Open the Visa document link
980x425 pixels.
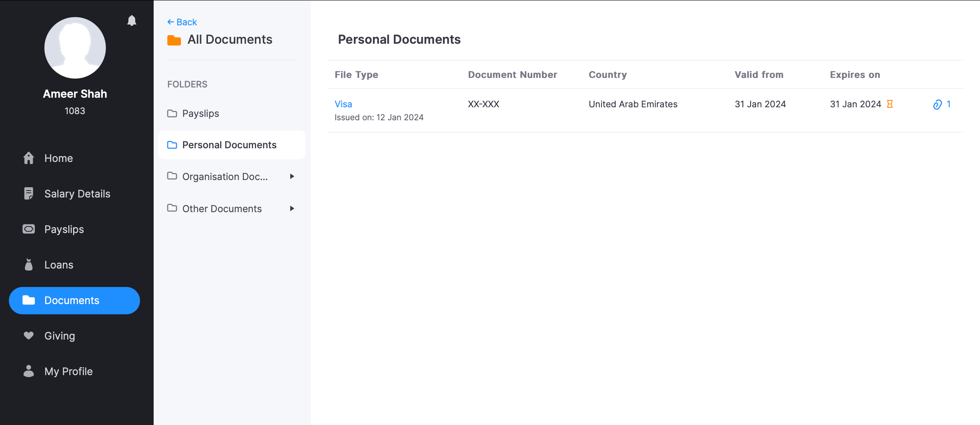click(x=343, y=104)
